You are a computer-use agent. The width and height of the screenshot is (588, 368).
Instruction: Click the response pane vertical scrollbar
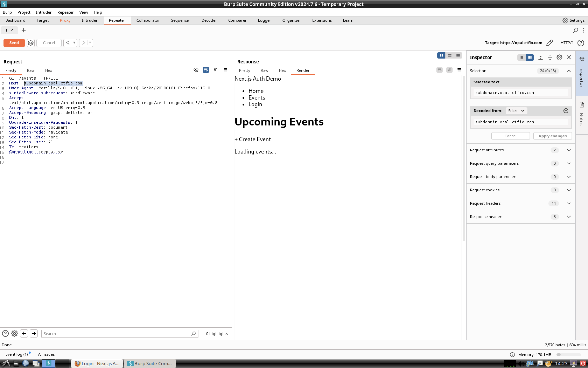464,158
